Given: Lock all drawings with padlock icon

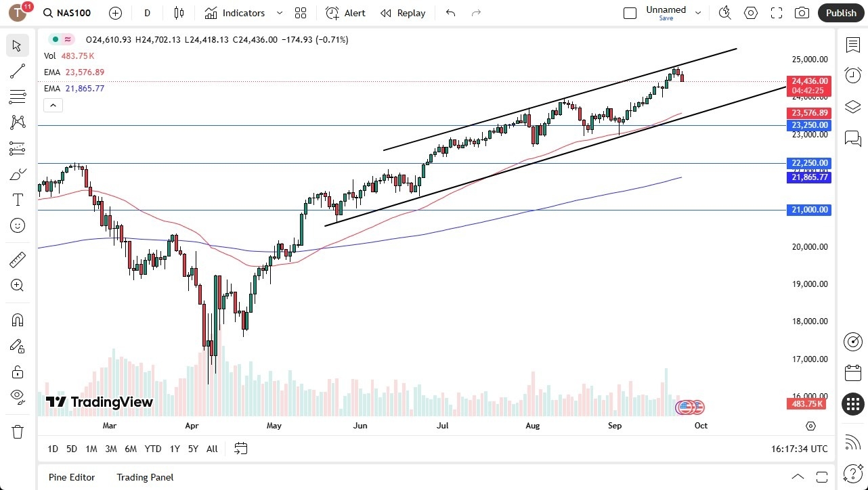Looking at the screenshot, I should [x=17, y=372].
